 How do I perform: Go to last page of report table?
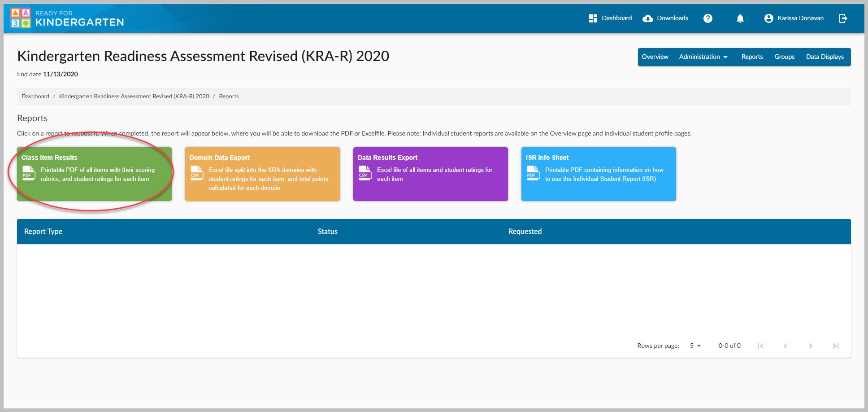[x=836, y=346]
